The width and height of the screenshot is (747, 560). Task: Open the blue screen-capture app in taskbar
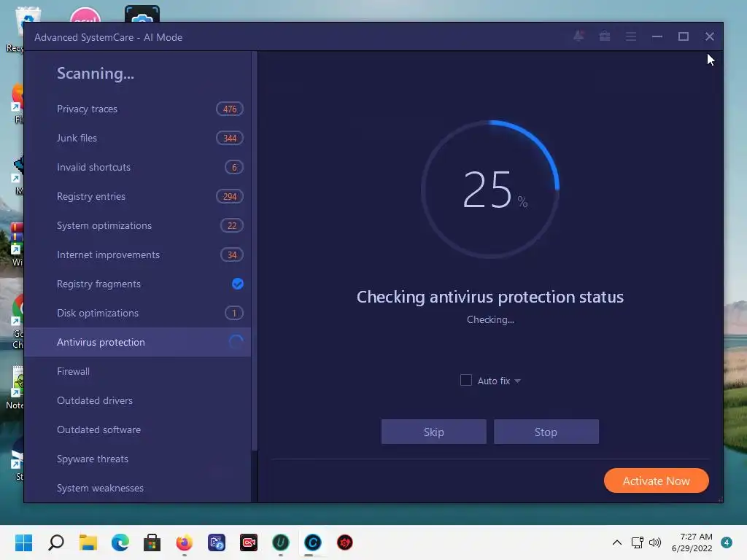coord(216,542)
